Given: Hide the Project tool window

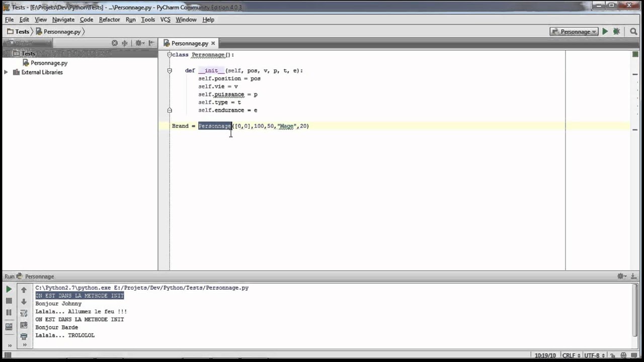Looking at the screenshot, I should [x=151, y=43].
